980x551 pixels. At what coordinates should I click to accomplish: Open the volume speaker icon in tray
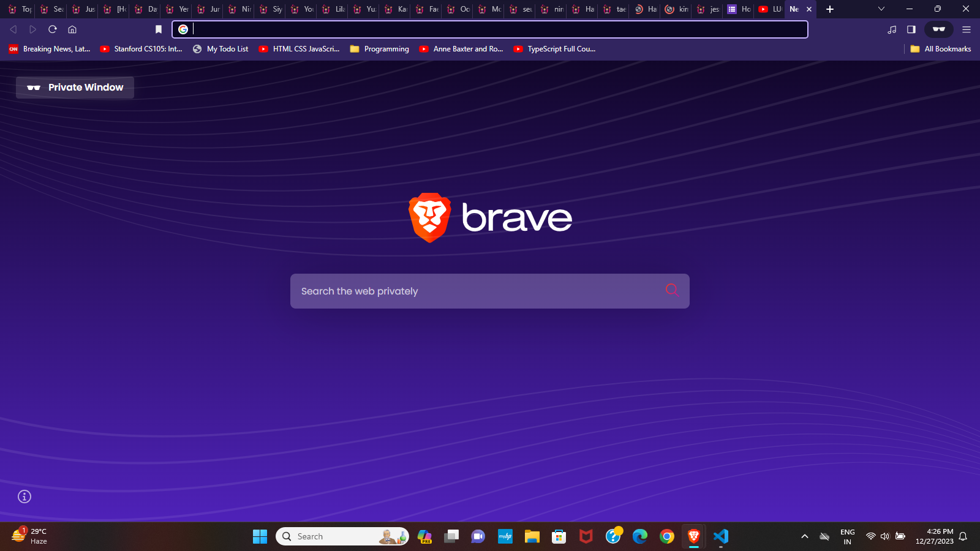(885, 536)
